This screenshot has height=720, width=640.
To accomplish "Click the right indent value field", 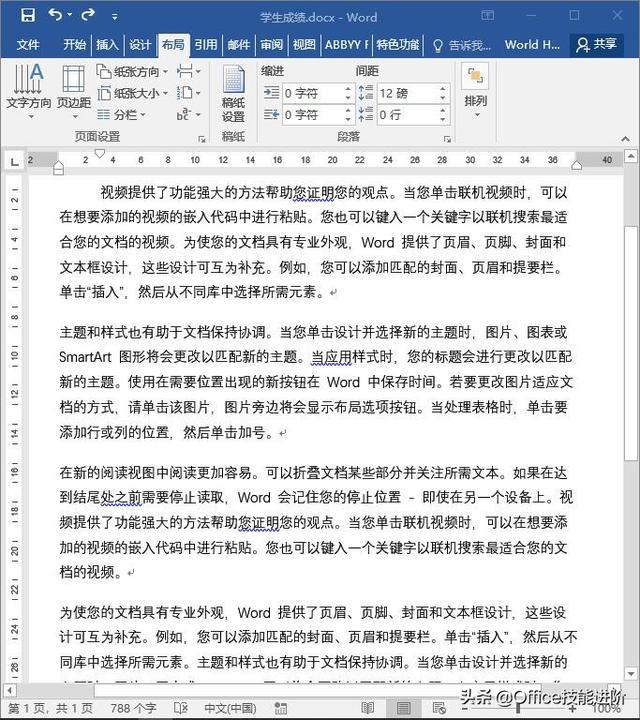I will 313,114.
